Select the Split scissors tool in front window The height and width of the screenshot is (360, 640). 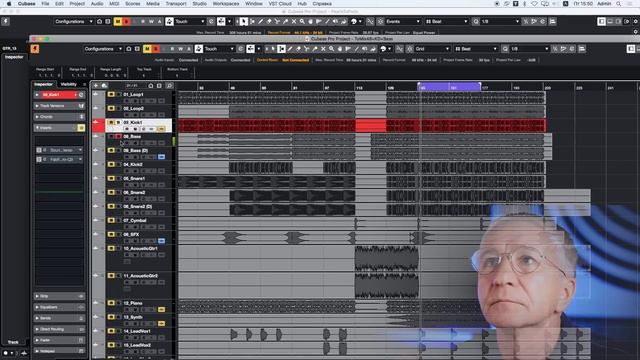pos(307,49)
